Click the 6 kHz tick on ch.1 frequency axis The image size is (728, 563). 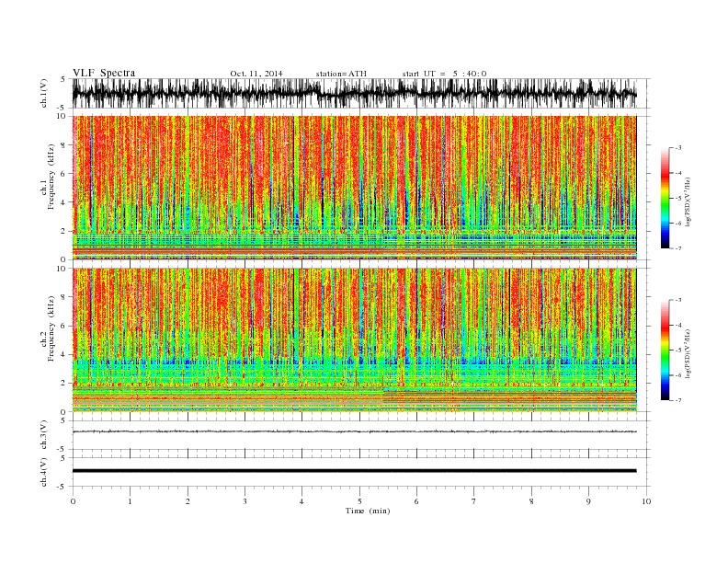click(64, 174)
